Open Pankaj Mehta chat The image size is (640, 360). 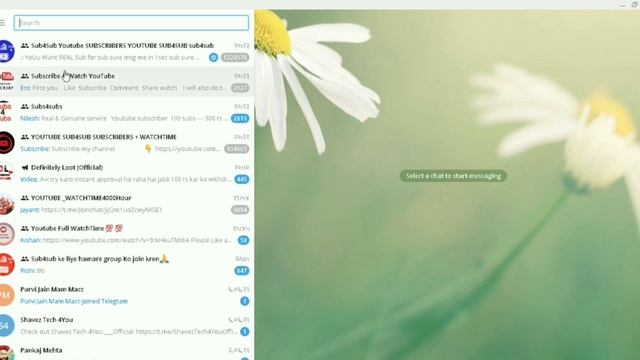coord(127,351)
